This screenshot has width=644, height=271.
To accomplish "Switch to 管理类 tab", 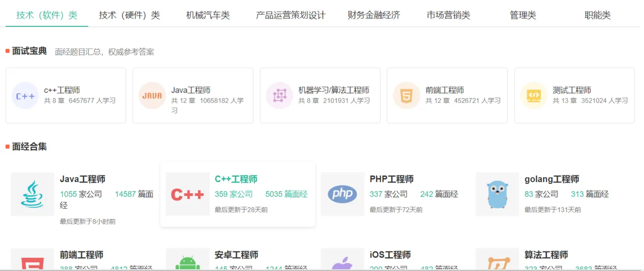I will coord(523,15).
